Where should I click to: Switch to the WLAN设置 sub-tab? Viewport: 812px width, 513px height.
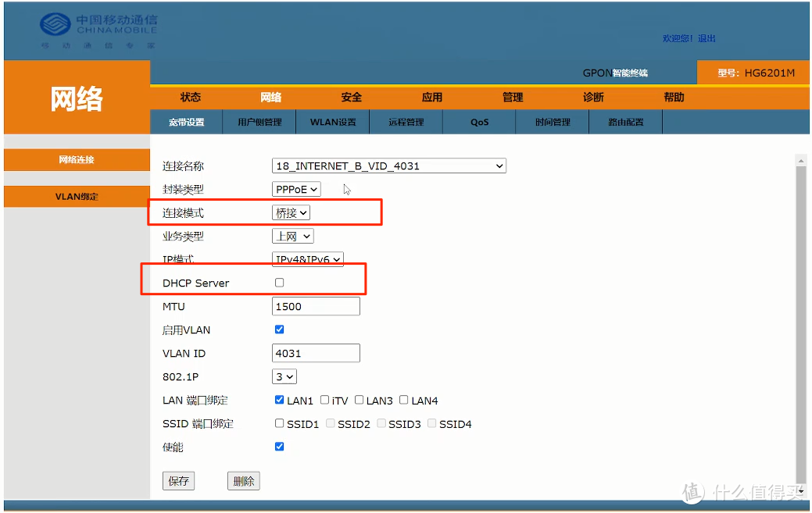click(x=332, y=121)
